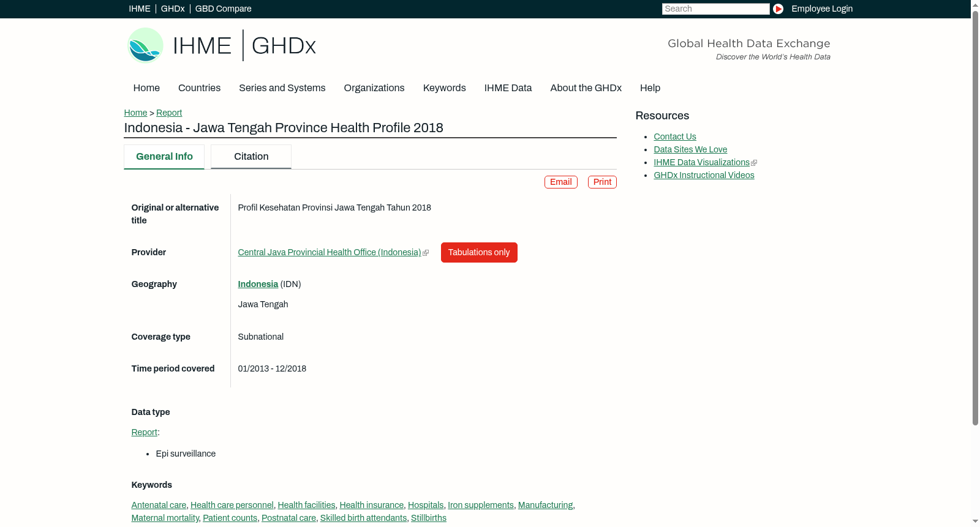Click the GHDx logo text in the header
The height and width of the screenshot is (527, 980).
point(284,46)
